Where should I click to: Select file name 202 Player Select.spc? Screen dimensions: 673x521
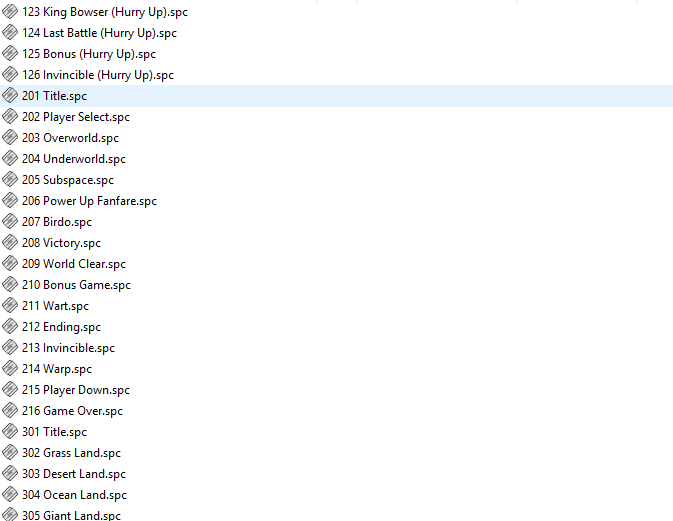point(76,117)
